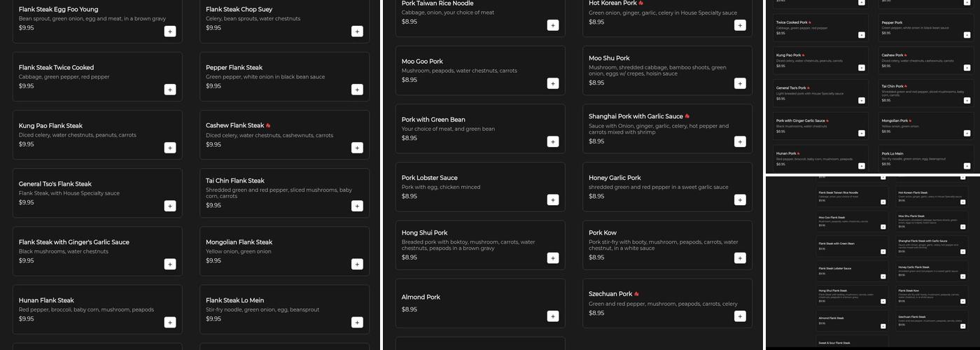Add Pork with Green Bean to order
The image size is (980, 350).
[x=553, y=141]
